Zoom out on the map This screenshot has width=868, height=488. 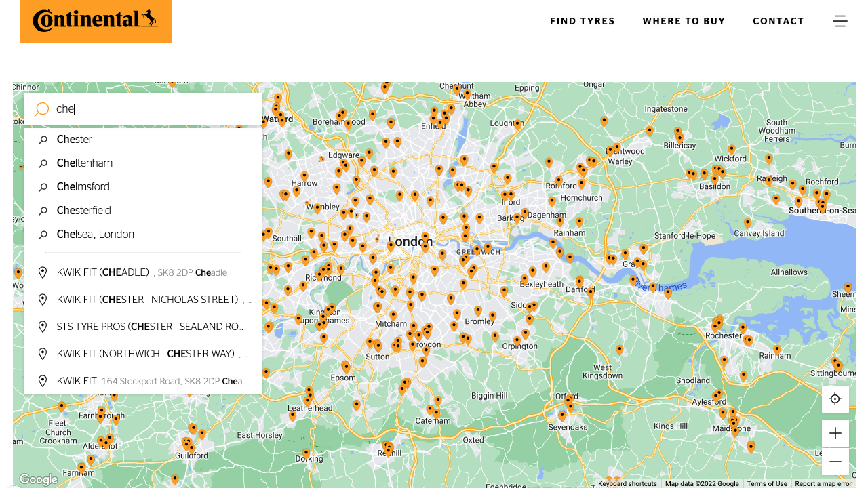coord(835,462)
